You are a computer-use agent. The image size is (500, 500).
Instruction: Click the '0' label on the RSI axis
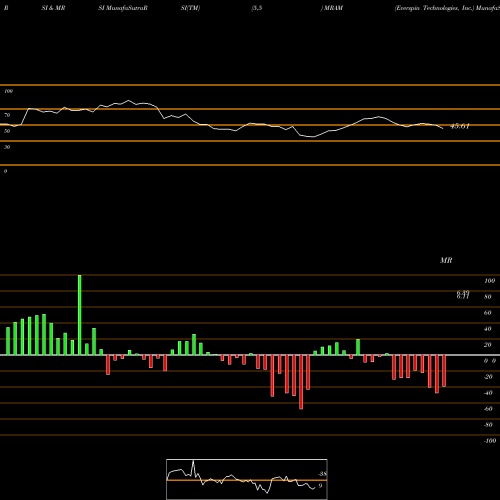click(5, 171)
